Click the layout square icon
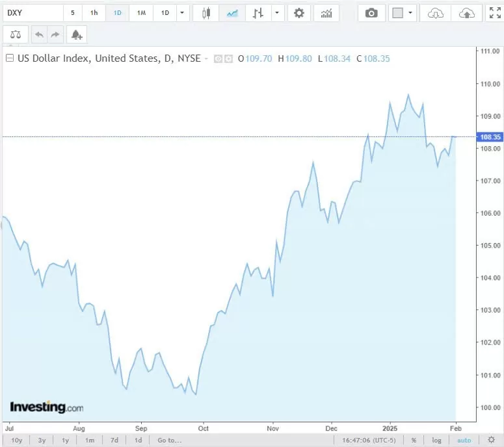This screenshot has height=447, width=504. (x=397, y=13)
